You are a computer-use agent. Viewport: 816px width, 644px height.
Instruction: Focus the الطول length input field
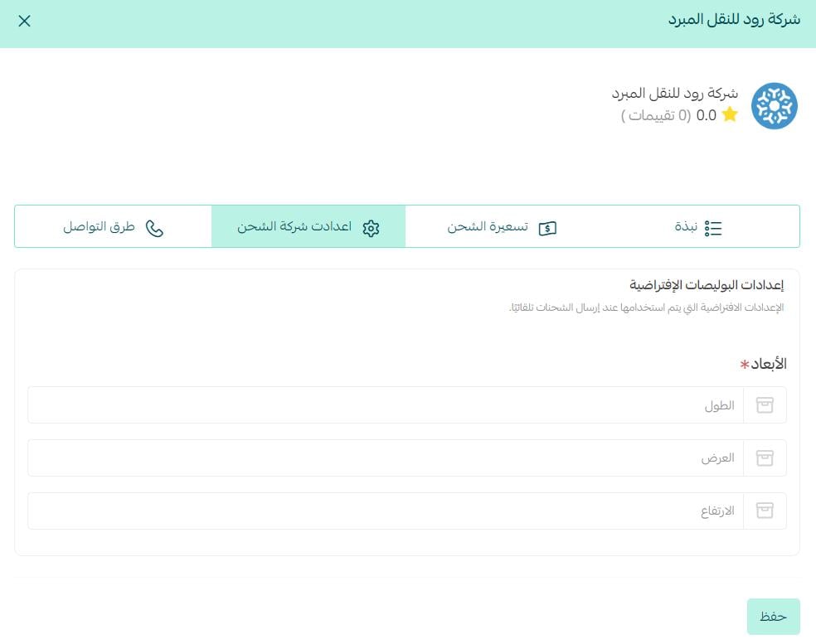point(386,405)
